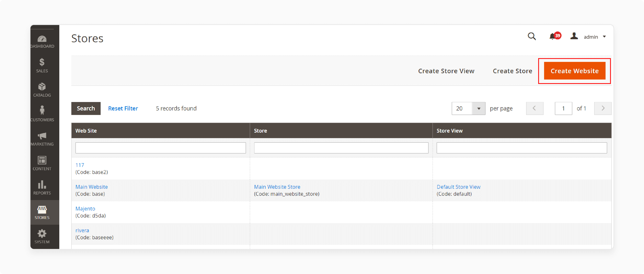The height and width of the screenshot is (274, 644).
Task: Click the '(Code: default)' text
Action: [x=454, y=194]
